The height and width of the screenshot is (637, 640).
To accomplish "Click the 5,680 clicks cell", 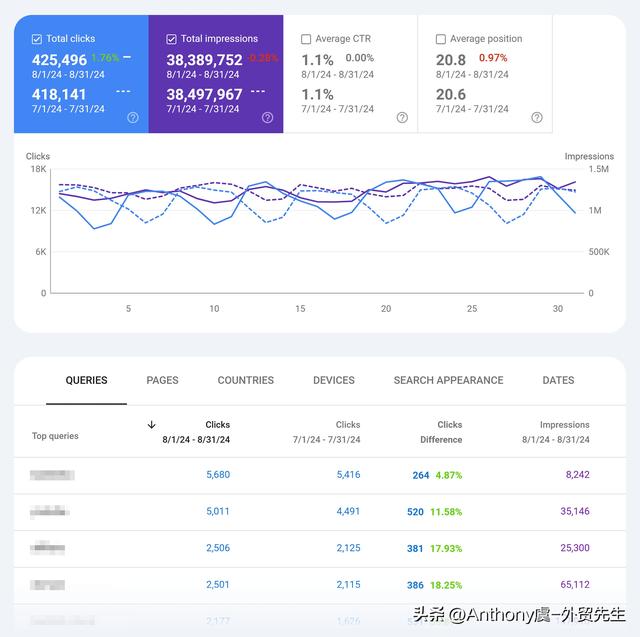I will 218,475.
